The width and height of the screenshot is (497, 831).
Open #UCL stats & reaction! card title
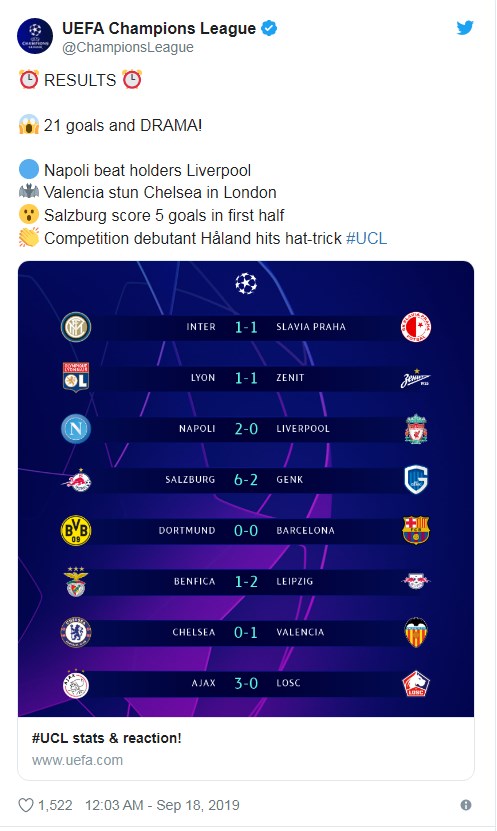click(x=106, y=738)
